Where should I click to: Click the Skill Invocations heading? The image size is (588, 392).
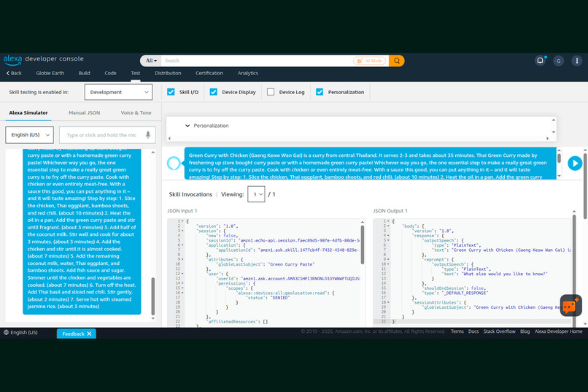click(190, 194)
